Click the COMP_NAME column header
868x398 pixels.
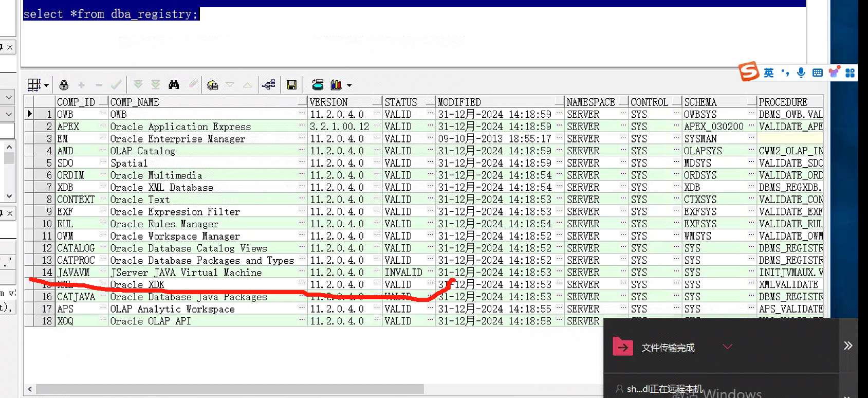tap(208, 102)
